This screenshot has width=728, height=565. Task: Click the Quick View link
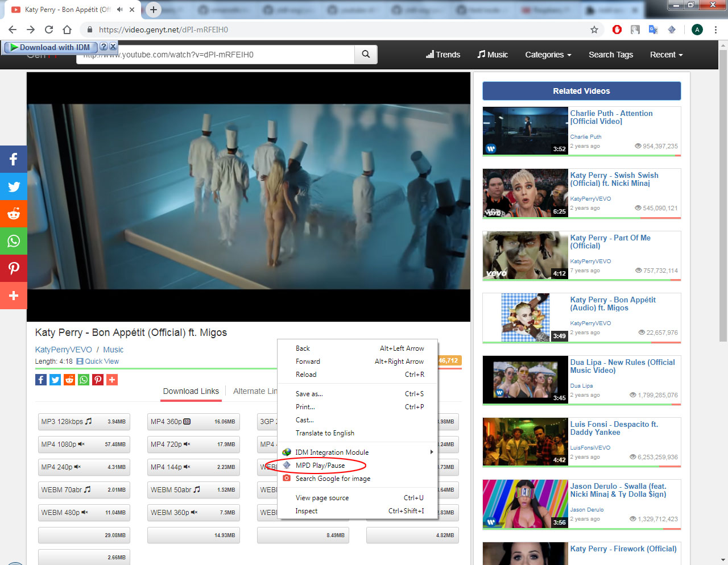click(98, 362)
